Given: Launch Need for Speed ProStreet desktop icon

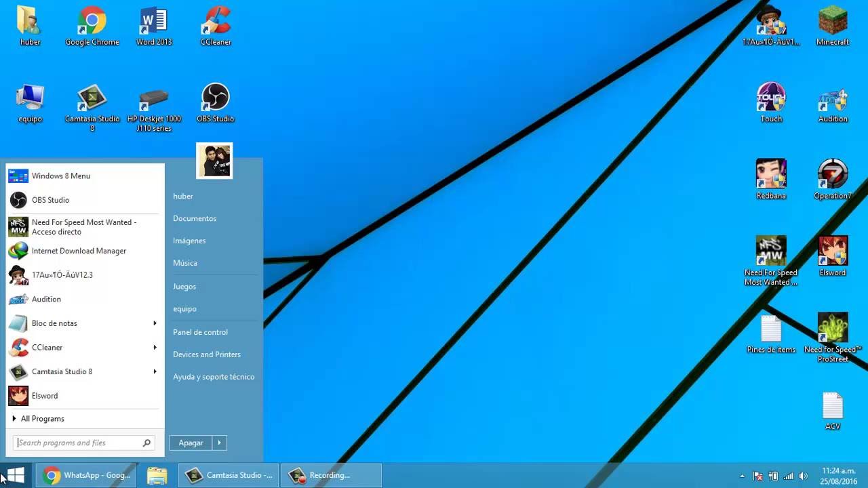Looking at the screenshot, I should [833, 338].
